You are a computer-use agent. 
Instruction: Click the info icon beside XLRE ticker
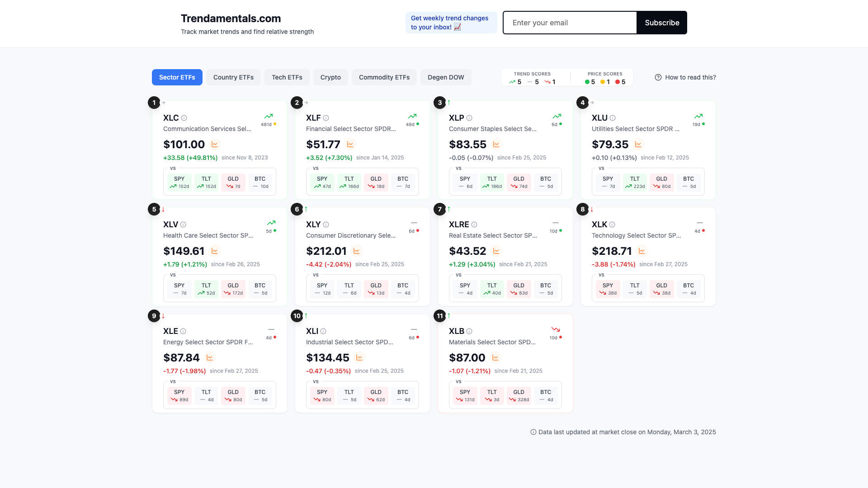pos(474,225)
